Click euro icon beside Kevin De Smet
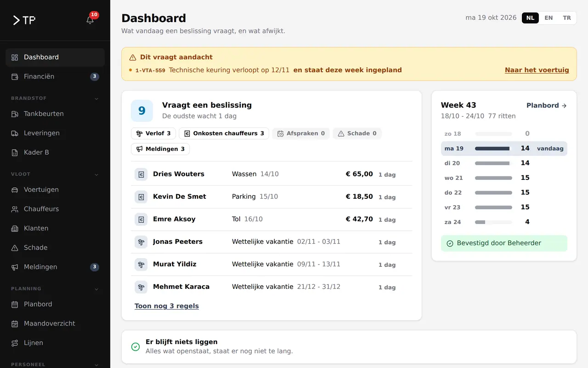588x368 pixels. tap(141, 197)
